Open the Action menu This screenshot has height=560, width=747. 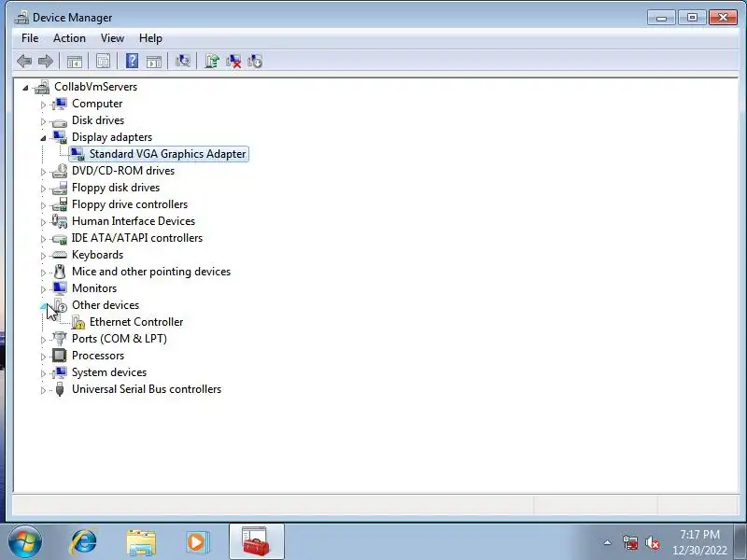pos(69,38)
